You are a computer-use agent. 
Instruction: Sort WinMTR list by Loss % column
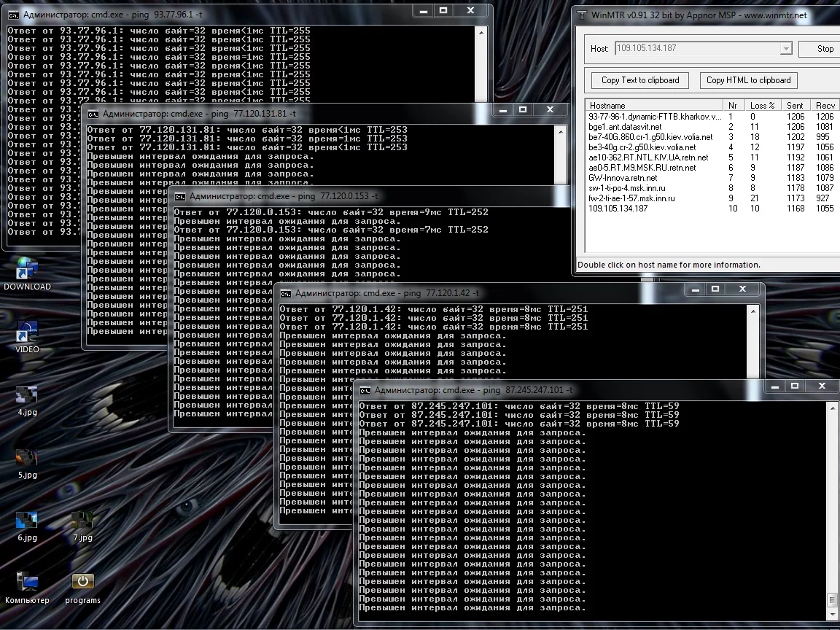point(762,106)
